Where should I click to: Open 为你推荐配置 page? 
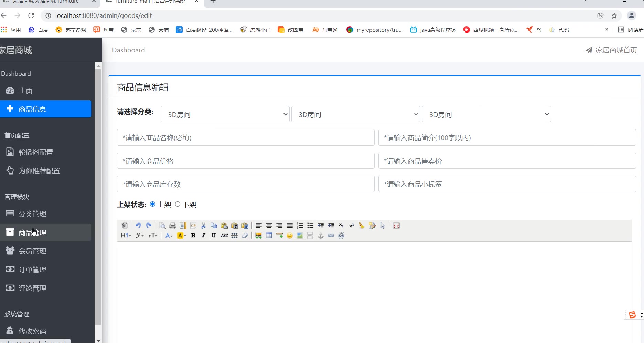point(45,171)
